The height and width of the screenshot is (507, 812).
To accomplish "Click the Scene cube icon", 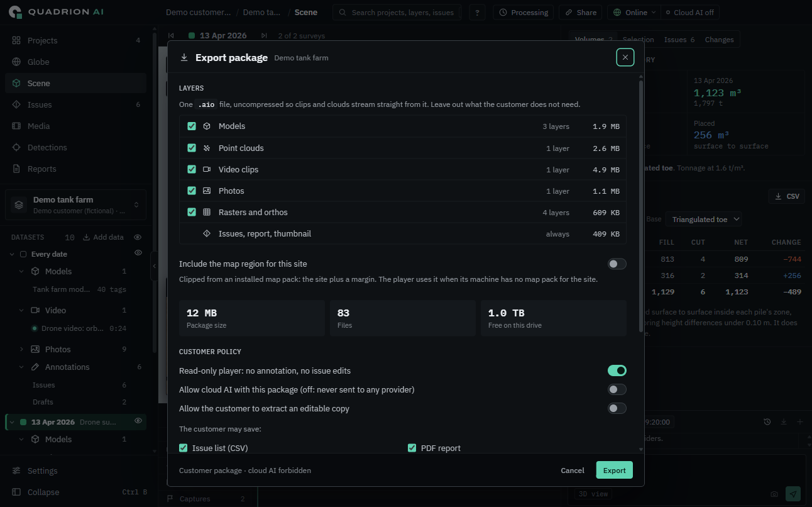I will [x=16, y=83].
